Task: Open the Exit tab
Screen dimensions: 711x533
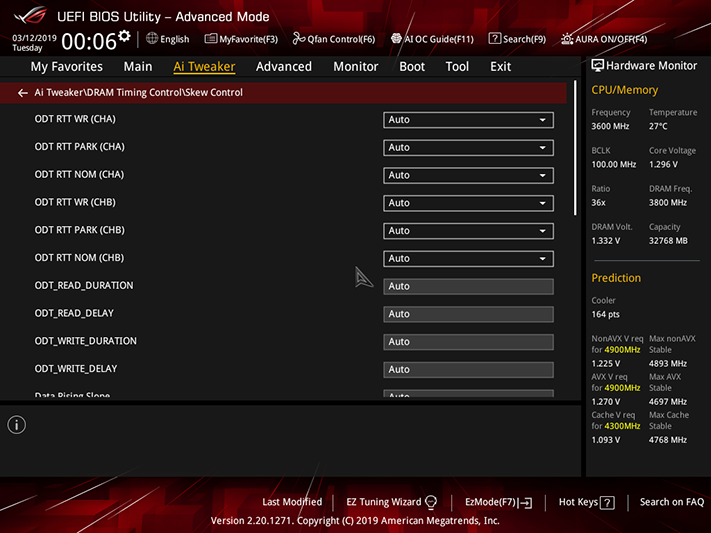Action: (x=501, y=67)
